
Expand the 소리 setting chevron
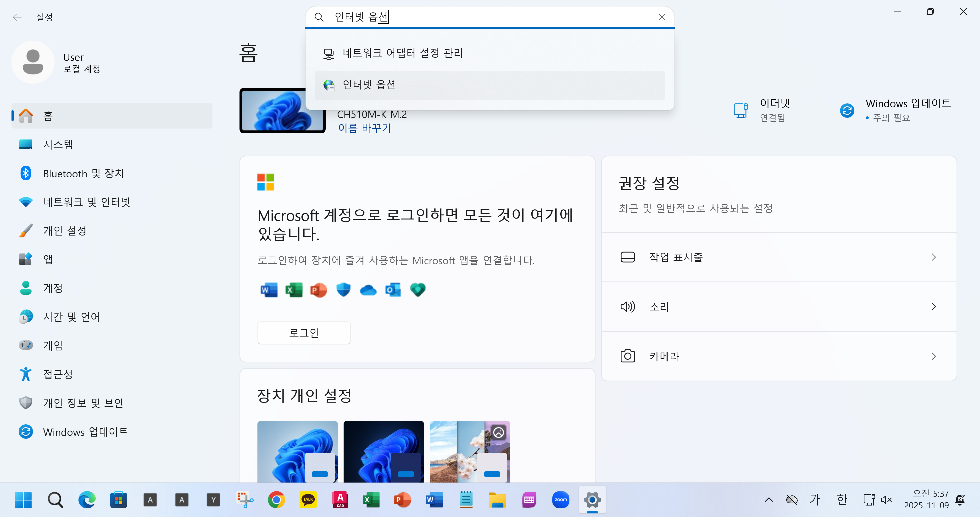(933, 307)
